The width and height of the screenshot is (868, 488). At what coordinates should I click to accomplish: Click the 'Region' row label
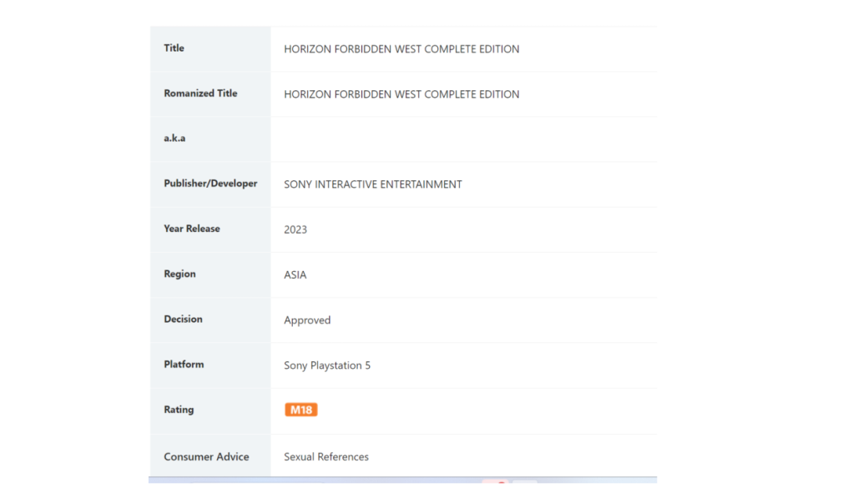(x=179, y=274)
